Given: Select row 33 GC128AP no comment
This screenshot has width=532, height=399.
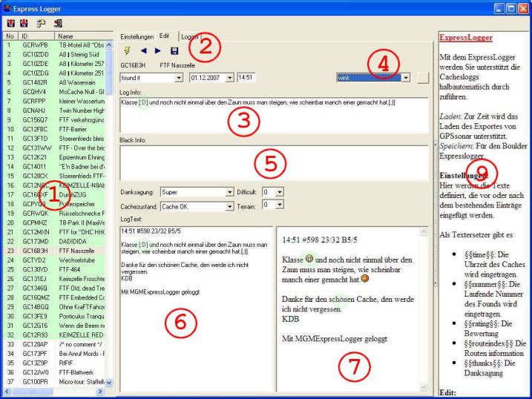Looking at the screenshot, I should point(54,344).
